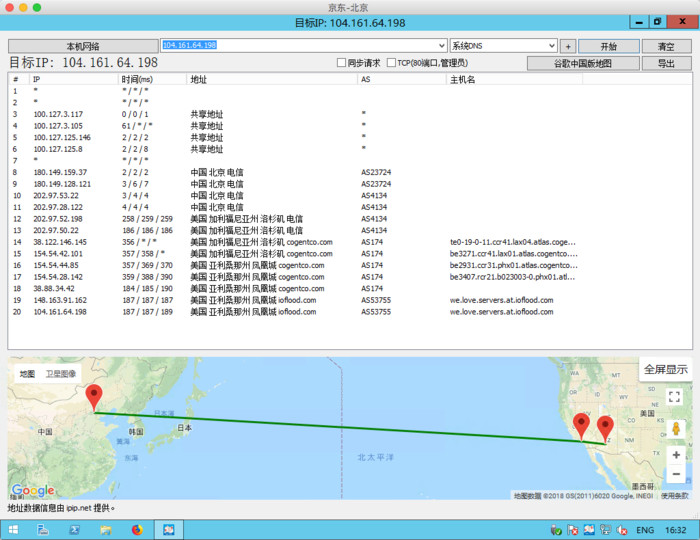Image resolution: width=700 pixels, height=540 pixels.
Task: Click the 导出 export button
Action: tap(667, 63)
